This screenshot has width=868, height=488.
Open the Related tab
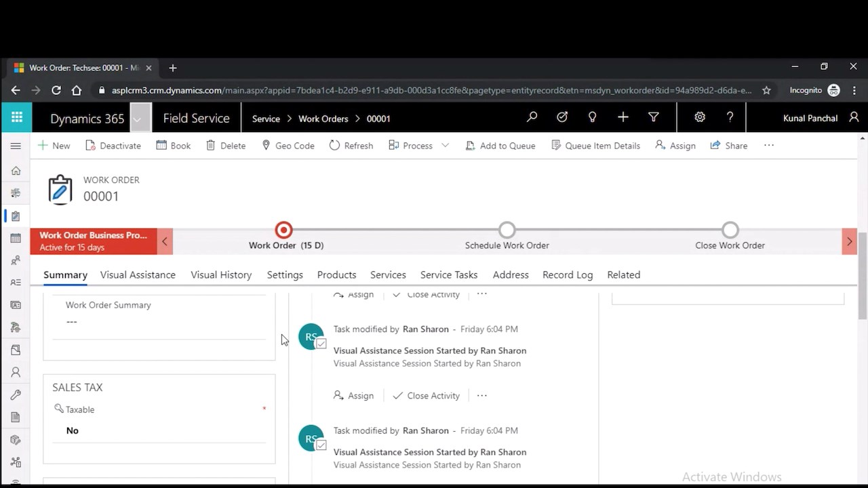[x=623, y=274]
